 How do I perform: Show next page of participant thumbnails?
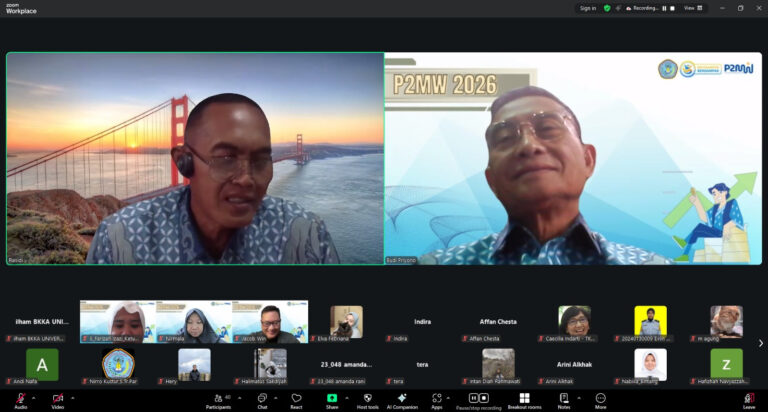(x=759, y=343)
